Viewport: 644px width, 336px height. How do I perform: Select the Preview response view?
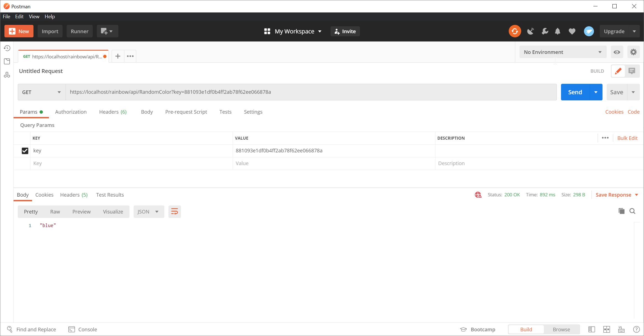81,212
